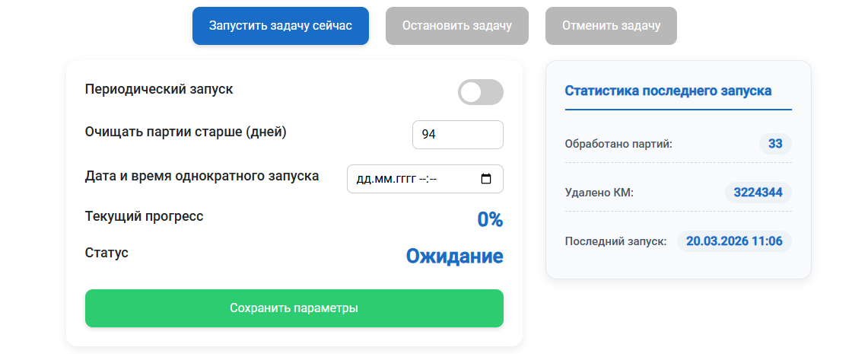Click the 'Последний запуск:' label
The image size is (868, 354).
click(615, 241)
